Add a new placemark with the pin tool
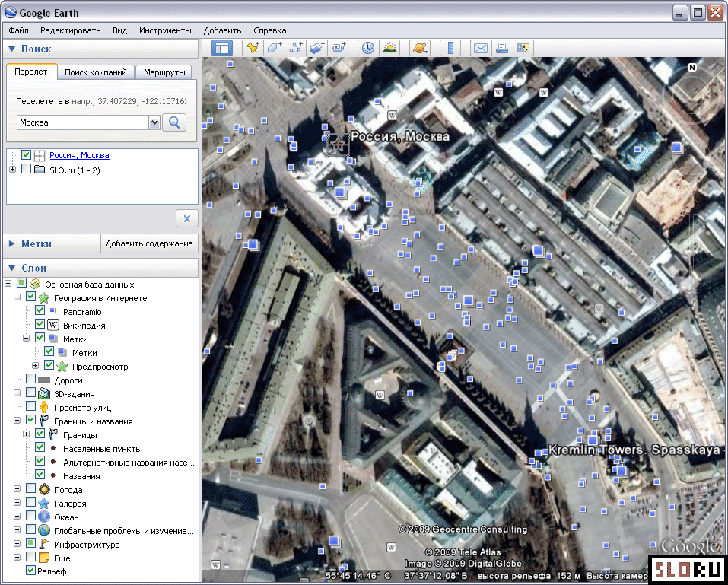The width and height of the screenshot is (728, 585). [253, 48]
